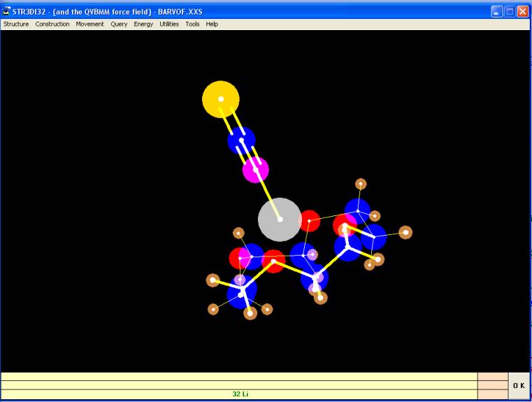The height and width of the screenshot is (402, 532).
Task: Open the Tools menu
Action: [192, 24]
